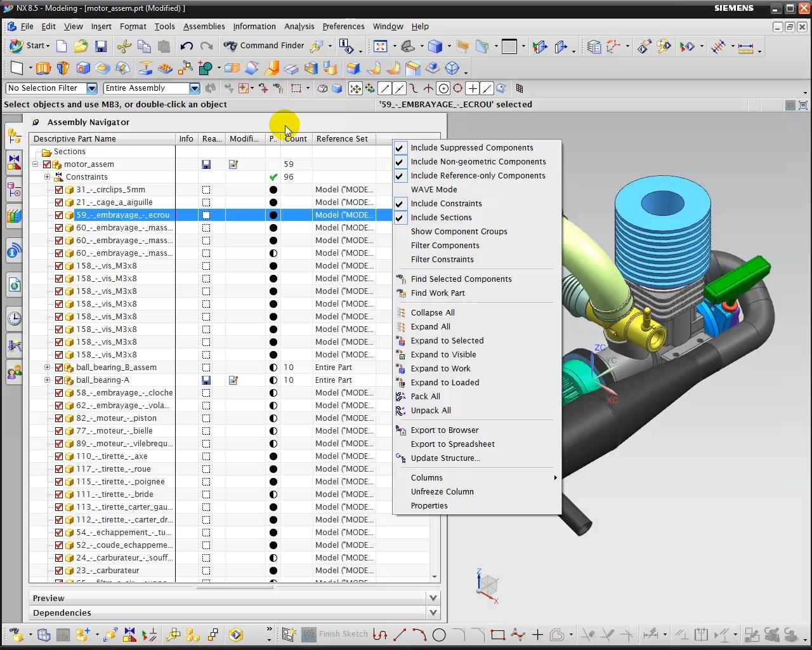
Task: Choose Export to Spreadsheet
Action: tap(452, 444)
